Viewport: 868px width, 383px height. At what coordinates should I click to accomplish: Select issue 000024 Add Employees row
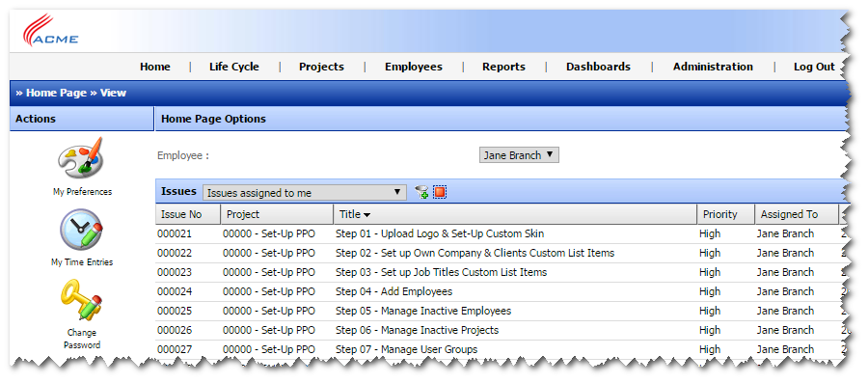(501, 291)
